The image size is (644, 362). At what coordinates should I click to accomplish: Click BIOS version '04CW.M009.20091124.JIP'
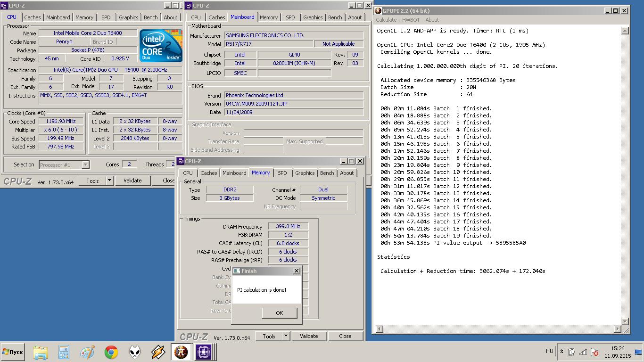(x=294, y=104)
